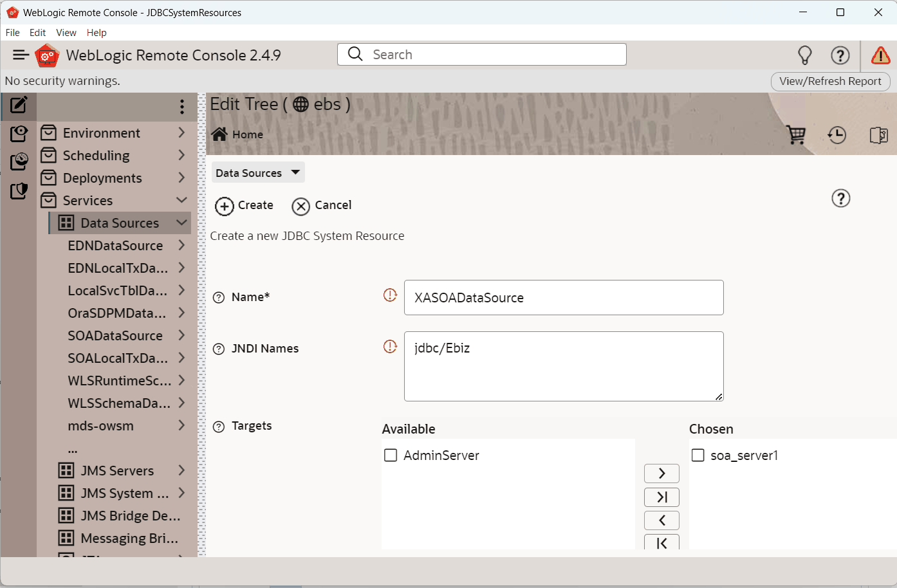Click the JMS System Resources table icon
The height and width of the screenshot is (588, 897).
tap(66, 493)
